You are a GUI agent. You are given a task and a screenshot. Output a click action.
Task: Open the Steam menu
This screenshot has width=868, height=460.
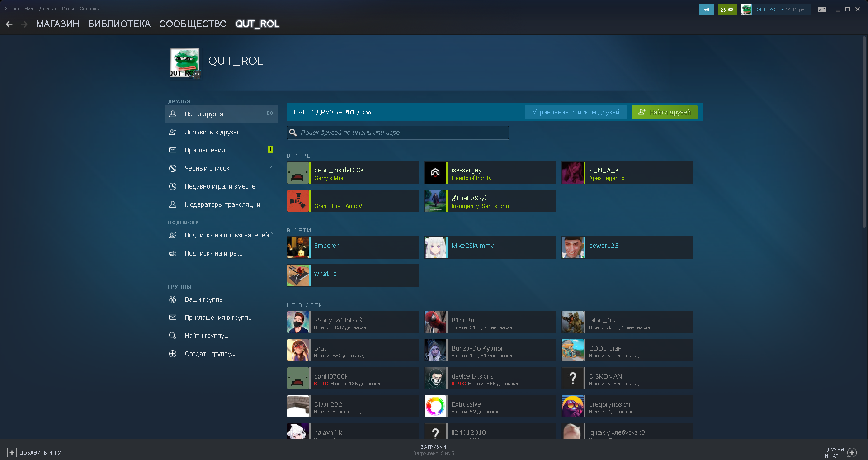point(12,9)
